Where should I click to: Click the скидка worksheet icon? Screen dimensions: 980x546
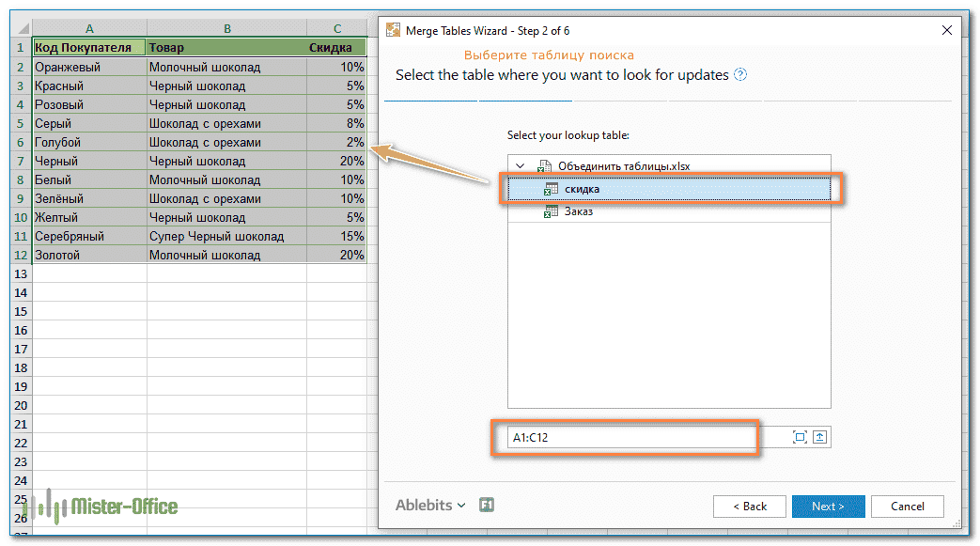pos(551,190)
